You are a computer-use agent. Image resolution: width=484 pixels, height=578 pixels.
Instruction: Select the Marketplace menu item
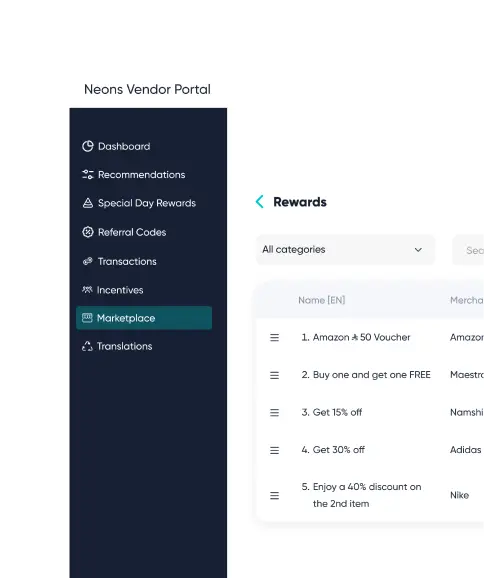[x=144, y=318]
